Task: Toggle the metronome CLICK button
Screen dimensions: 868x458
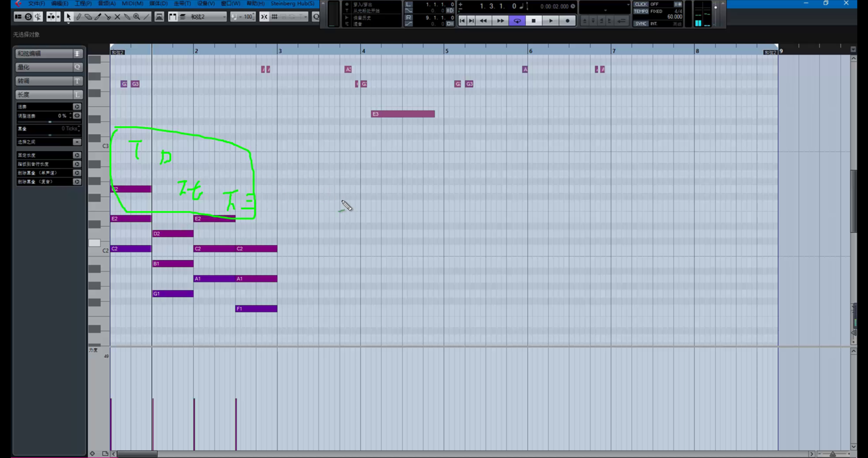Action: point(641,4)
